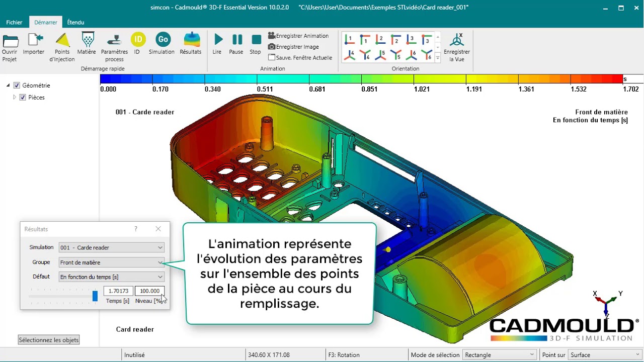Expand the full orientation gallery
Screen dimensions: 644x362
[438, 58]
